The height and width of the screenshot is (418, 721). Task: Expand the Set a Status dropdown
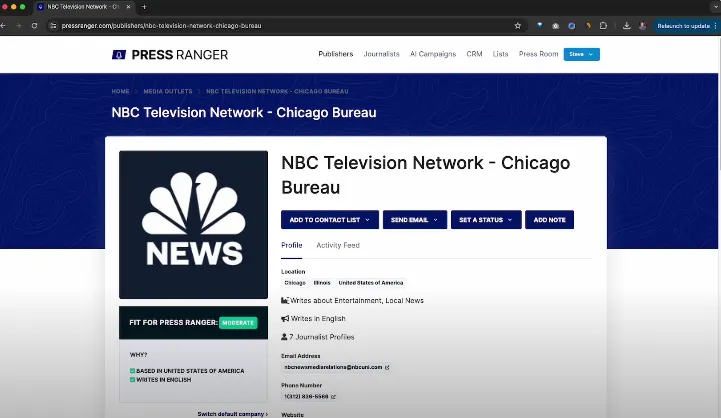[485, 219]
